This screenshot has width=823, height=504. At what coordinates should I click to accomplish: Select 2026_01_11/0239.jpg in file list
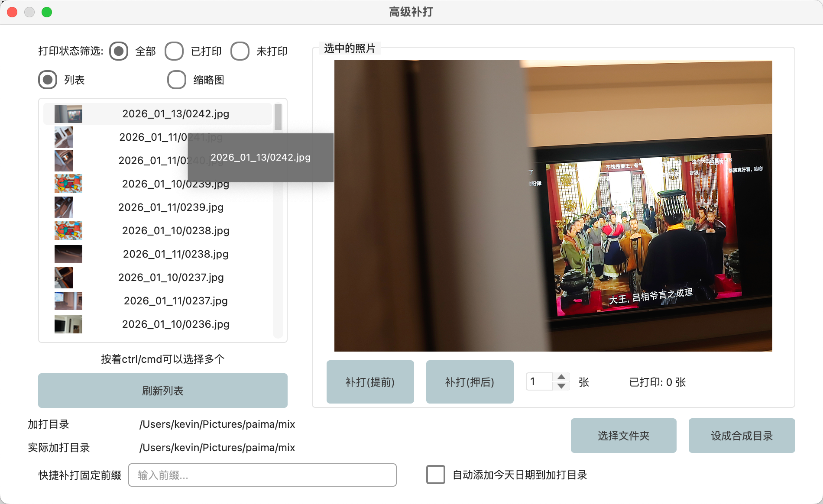point(172,207)
